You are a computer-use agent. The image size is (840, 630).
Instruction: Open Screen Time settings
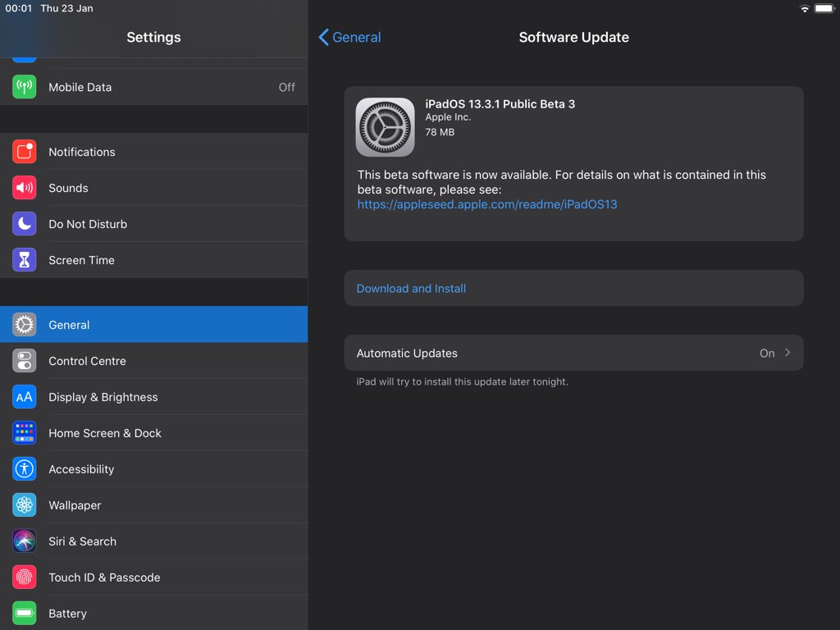(153, 260)
